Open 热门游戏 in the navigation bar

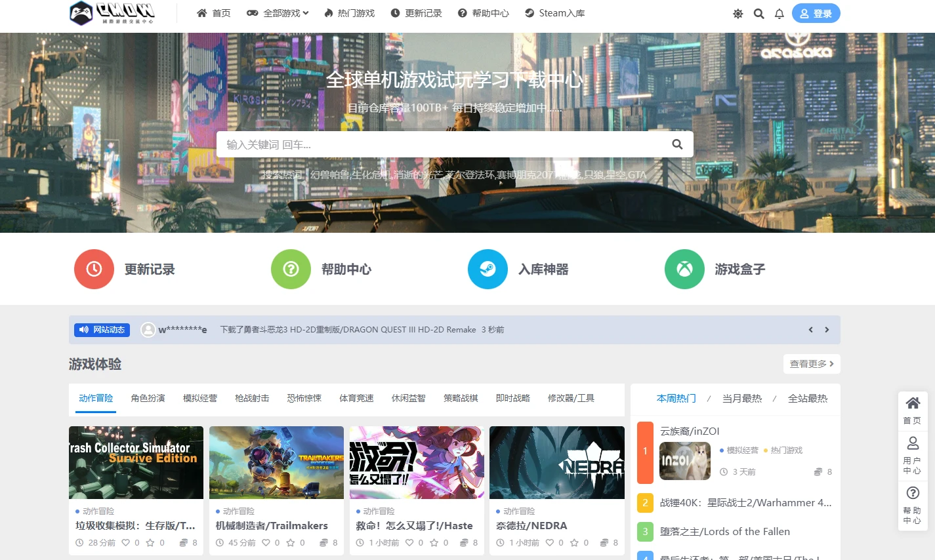click(349, 13)
